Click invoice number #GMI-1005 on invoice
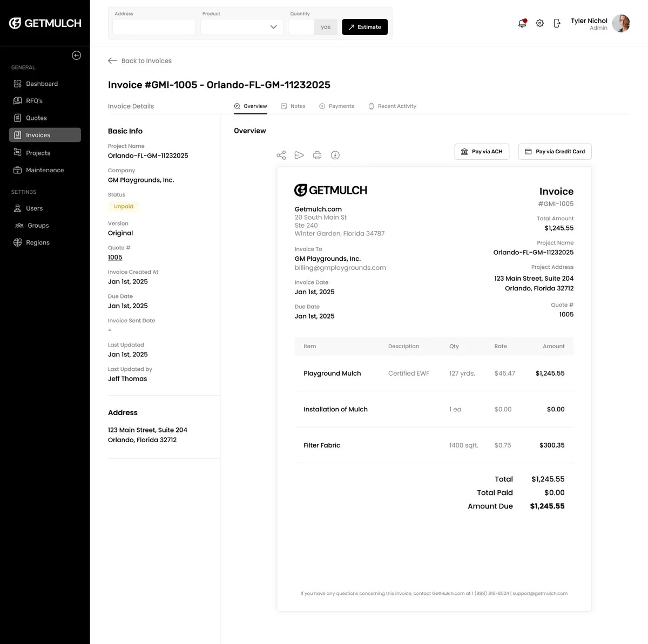Image resolution: width=648 pixels, height=644 pixels. pos(556,204)
